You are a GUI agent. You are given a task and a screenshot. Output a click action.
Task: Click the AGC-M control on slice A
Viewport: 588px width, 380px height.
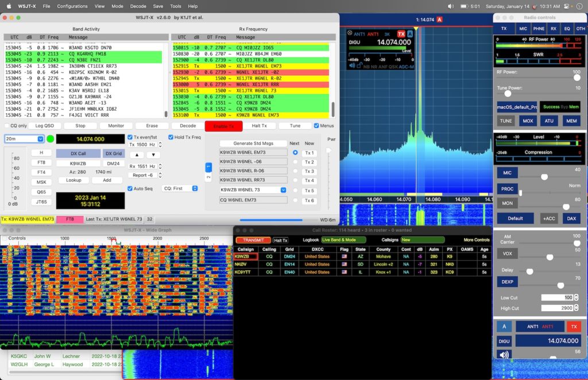click(406, 66)
